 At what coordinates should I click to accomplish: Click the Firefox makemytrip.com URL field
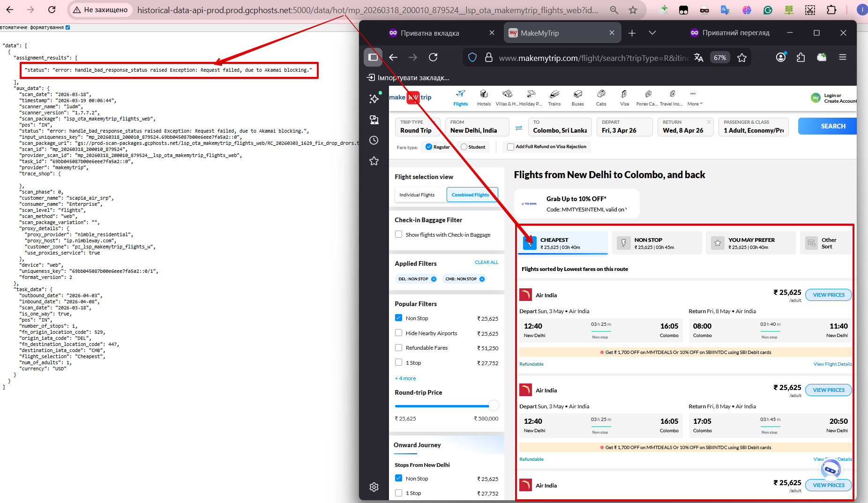(594, 58)
